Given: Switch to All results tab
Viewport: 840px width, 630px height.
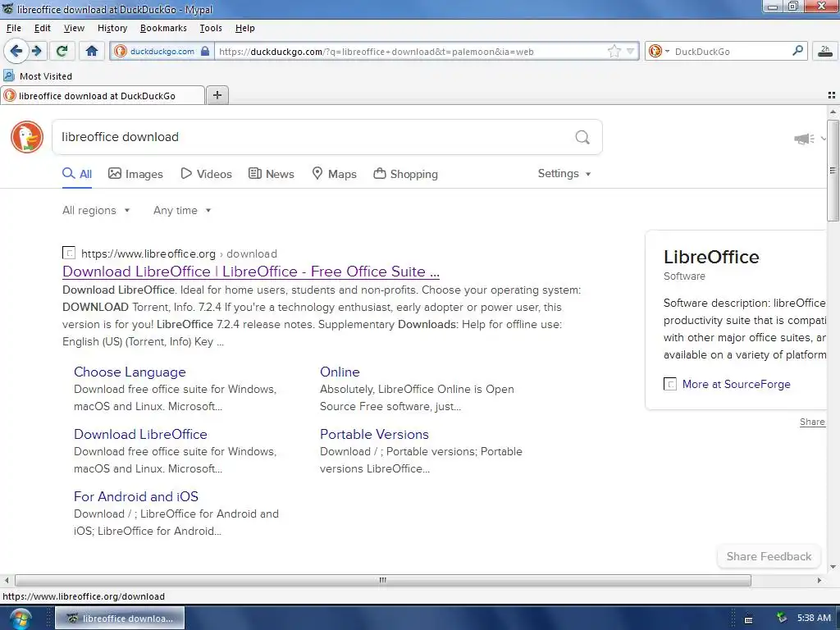Looking at the screenshot, I should coord(77,174).
